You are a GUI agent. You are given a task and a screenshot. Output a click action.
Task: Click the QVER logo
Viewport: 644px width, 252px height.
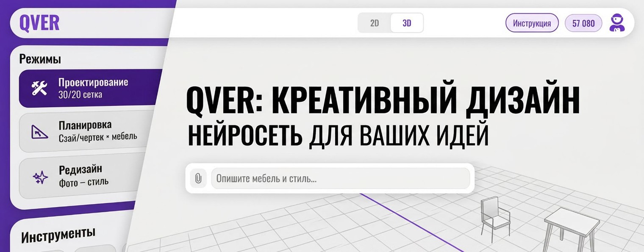[39, 23]
